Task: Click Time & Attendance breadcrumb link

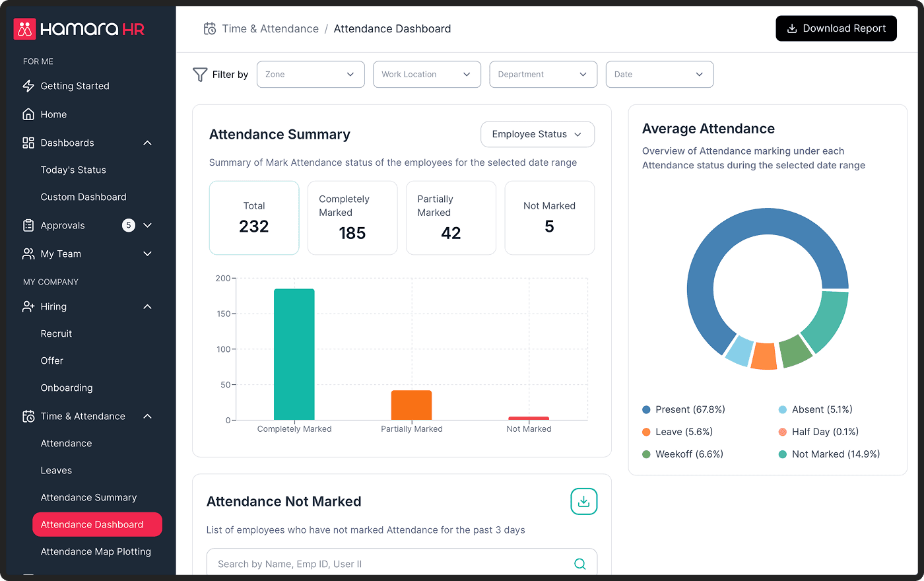Action: coord(270,28)
